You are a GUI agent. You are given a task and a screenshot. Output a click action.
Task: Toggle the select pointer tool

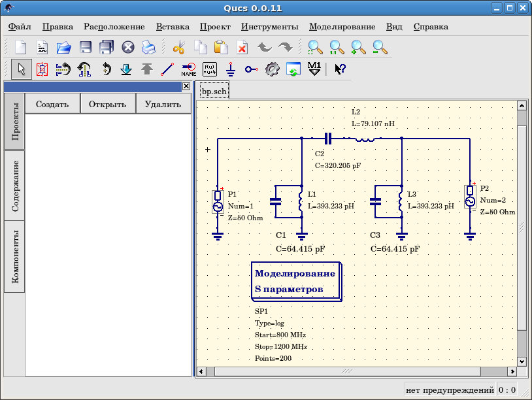click(x=21, y=69)
